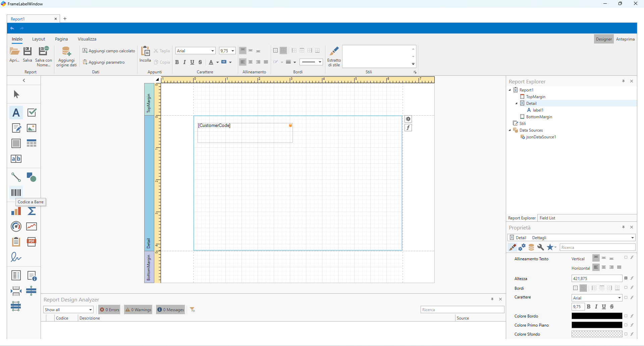Choose the Character Comb tool

point(16,159)
